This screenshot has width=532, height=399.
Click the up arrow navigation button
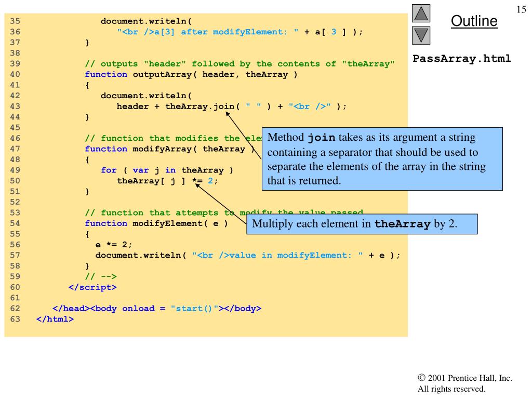[x=421, y=13]
